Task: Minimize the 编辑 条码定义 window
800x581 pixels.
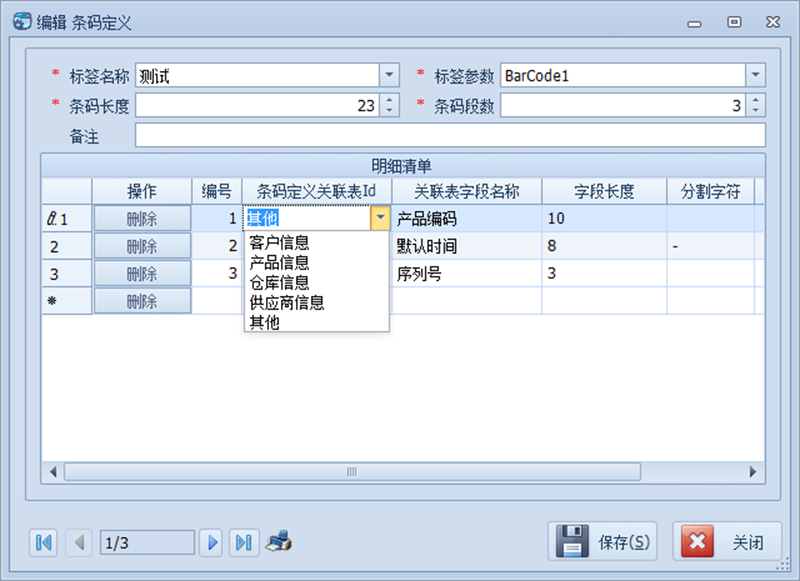Action: click(694, 23)
